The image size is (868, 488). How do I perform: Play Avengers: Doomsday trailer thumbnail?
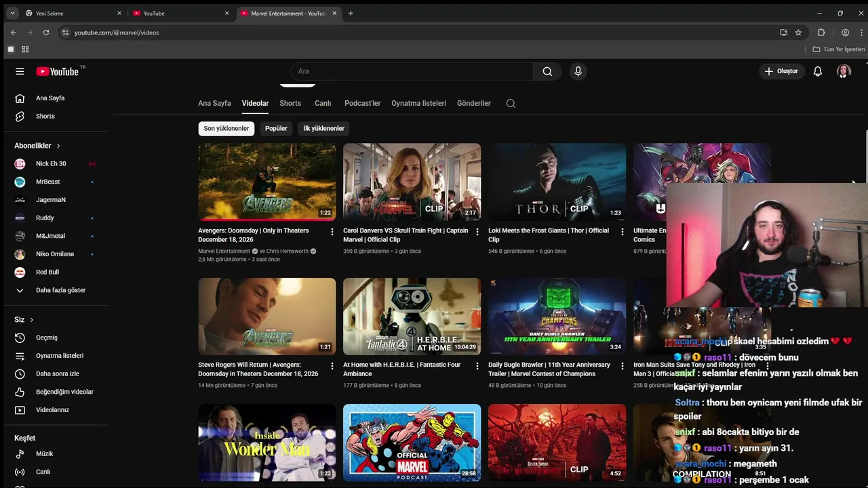(267, 182)
